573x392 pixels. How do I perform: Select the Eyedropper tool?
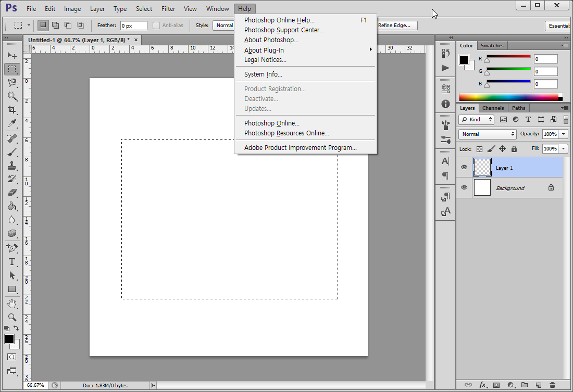12,123
